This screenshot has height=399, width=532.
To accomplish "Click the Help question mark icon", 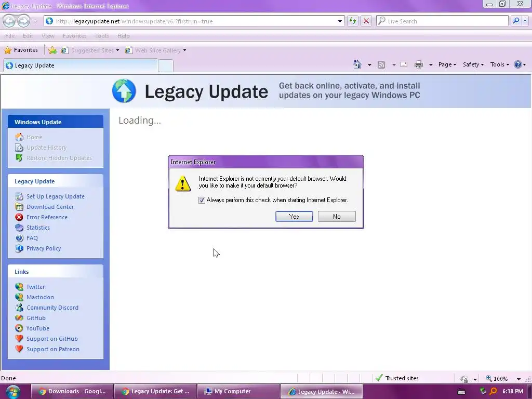I will tap(518, 64).
